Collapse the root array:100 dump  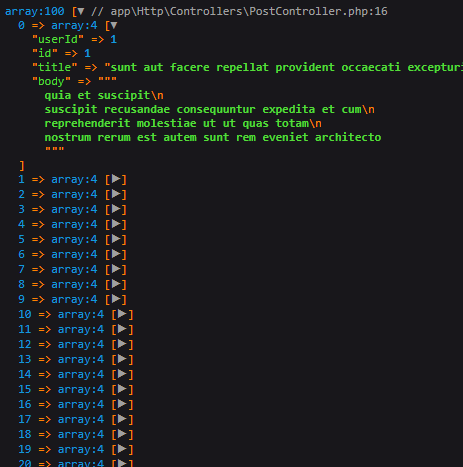coord(81,12)
